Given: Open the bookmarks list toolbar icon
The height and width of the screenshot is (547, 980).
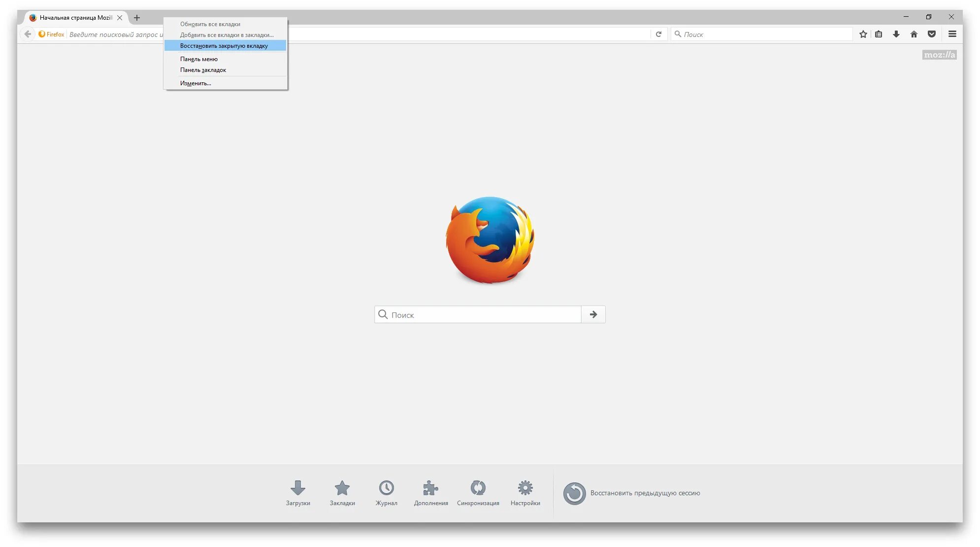Looking at the screenshot, I should coord(879,34).
